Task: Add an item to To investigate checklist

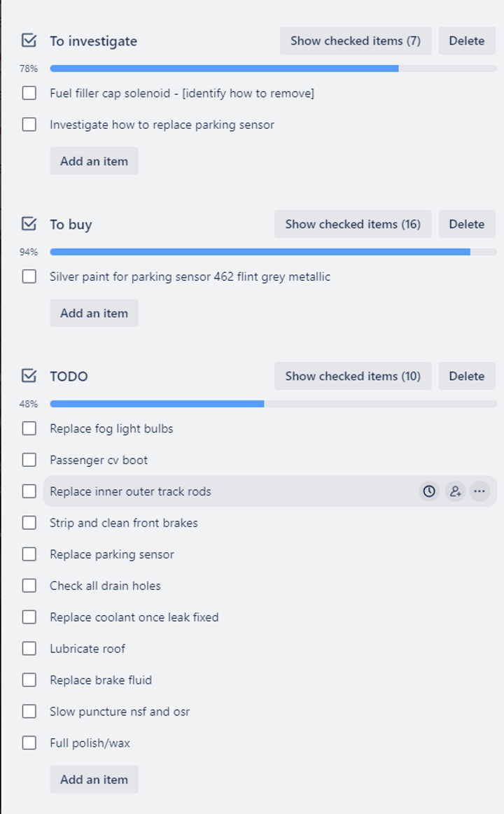Action: (94, 161)
